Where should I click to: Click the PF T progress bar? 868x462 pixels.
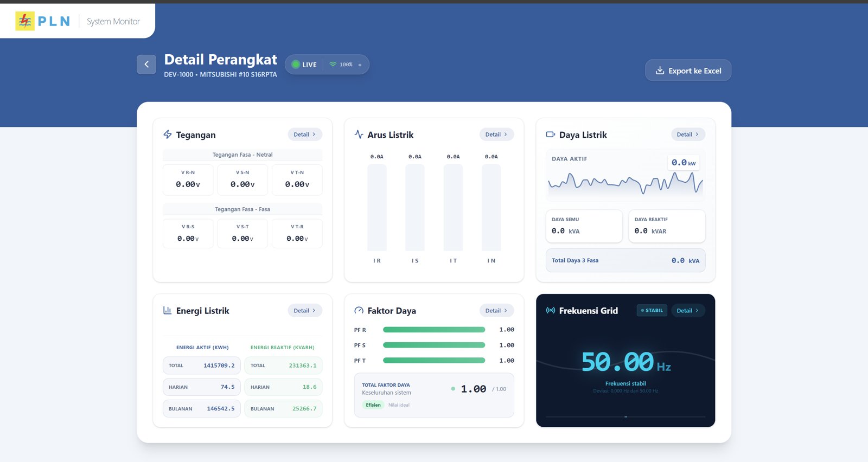coord(434,360)
